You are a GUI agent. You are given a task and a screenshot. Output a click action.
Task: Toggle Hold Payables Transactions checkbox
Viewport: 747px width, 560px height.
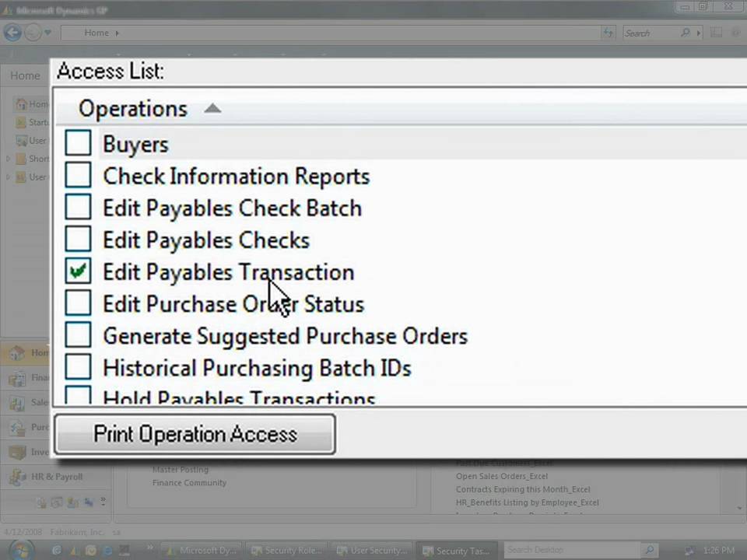(78, 395)
